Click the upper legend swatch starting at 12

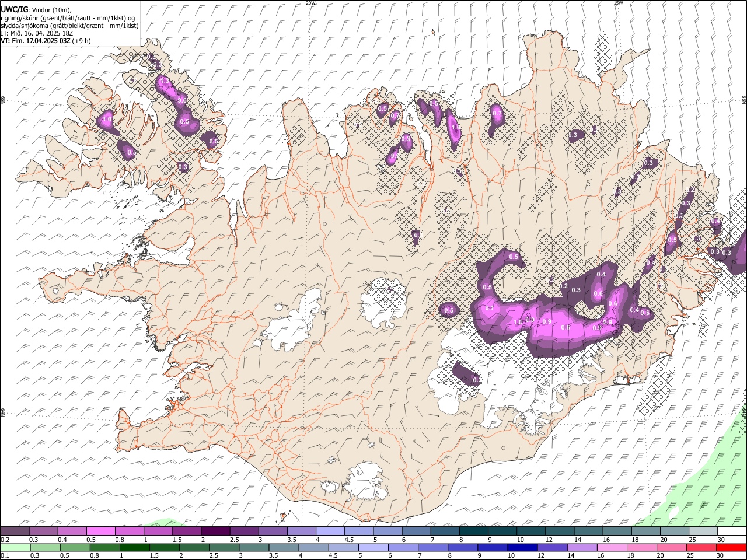pyautogui.click(x=560, y=531)
